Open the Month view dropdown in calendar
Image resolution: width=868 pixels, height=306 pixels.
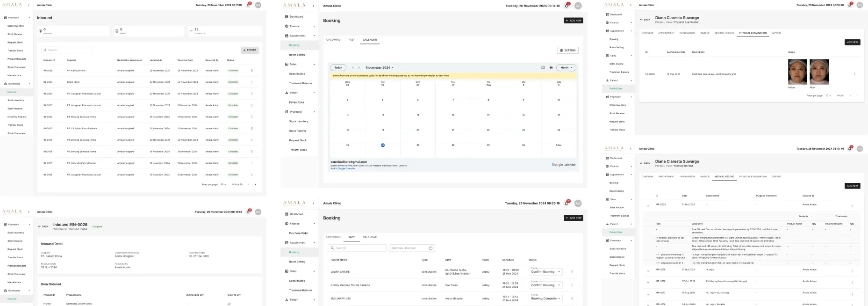pos(567,67)
